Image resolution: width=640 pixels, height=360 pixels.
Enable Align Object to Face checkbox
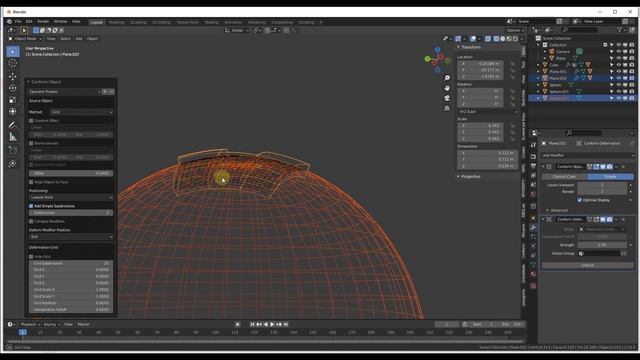pyautogui.click(x=31, y=182)
